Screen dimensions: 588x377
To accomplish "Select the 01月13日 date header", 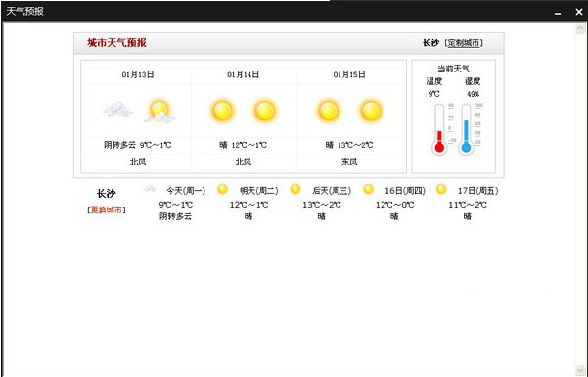I will point(138,74).
